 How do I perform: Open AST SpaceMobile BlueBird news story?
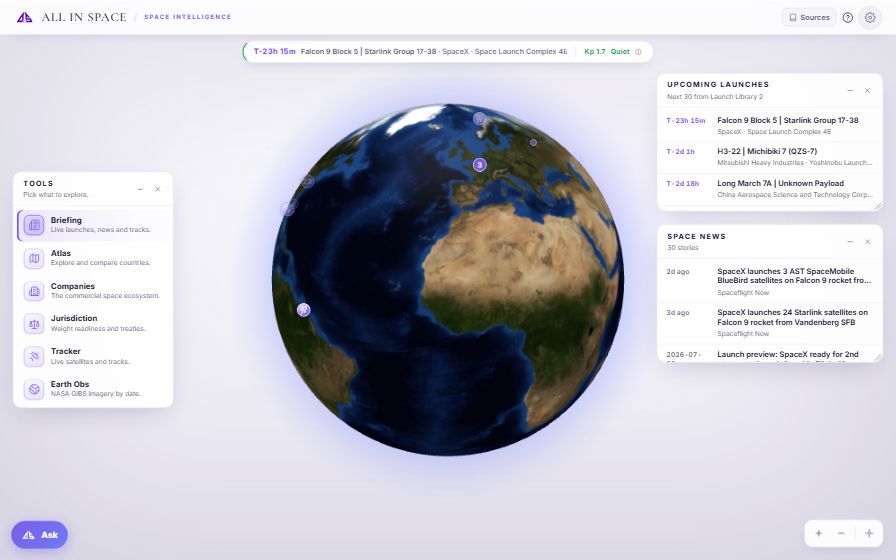770,281
